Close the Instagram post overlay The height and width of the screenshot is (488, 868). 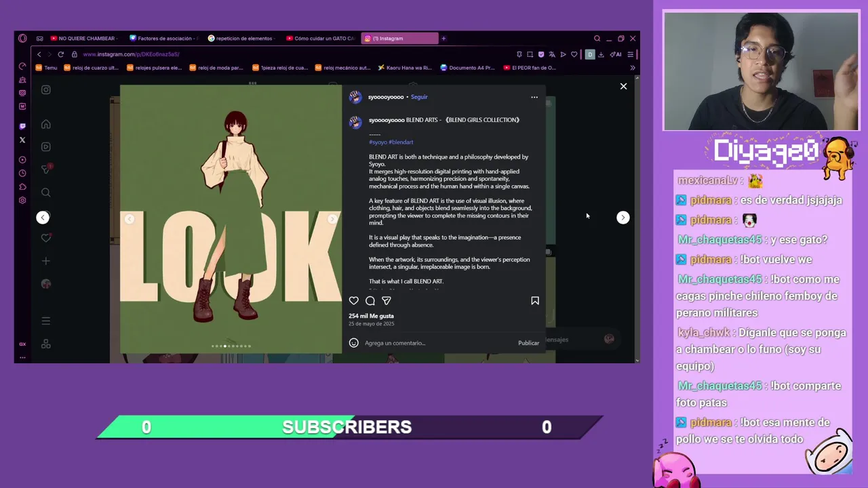(x=624, y=86)
